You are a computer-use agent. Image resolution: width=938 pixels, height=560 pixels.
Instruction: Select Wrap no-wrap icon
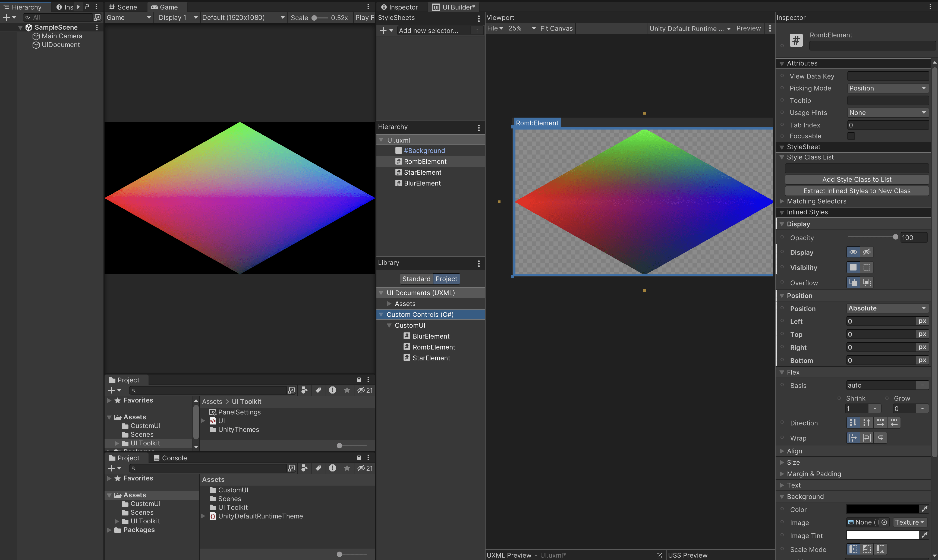click(x=853, y=438)
